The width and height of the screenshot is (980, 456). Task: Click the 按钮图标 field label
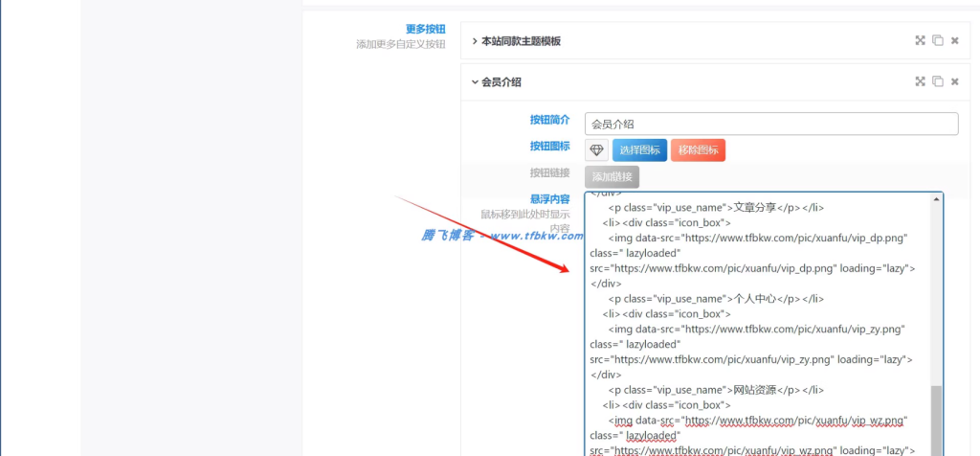(x=550, y=147)
